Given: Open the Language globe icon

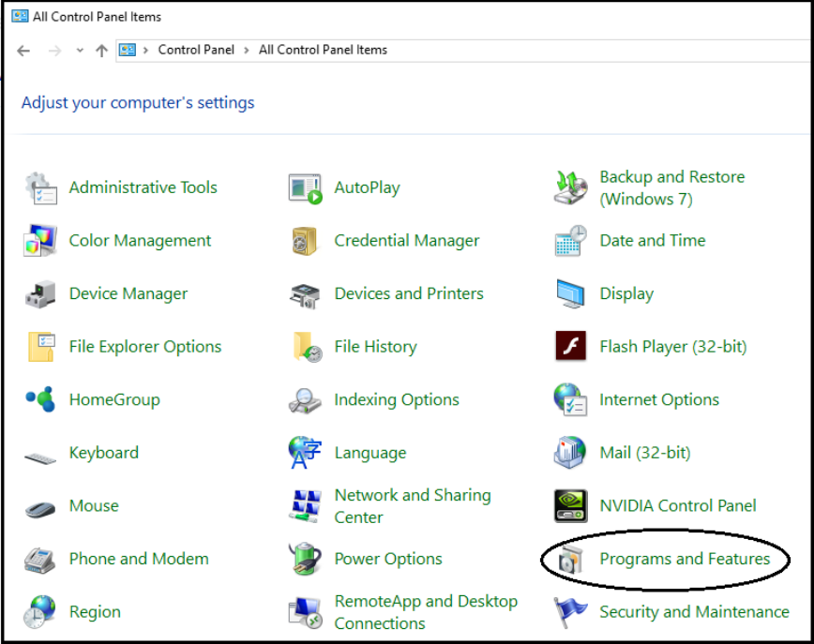Looking at the screenshot, I should 306,453.
